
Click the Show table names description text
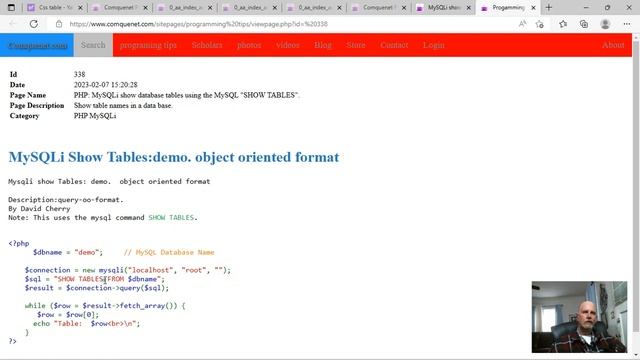[123, 105]
